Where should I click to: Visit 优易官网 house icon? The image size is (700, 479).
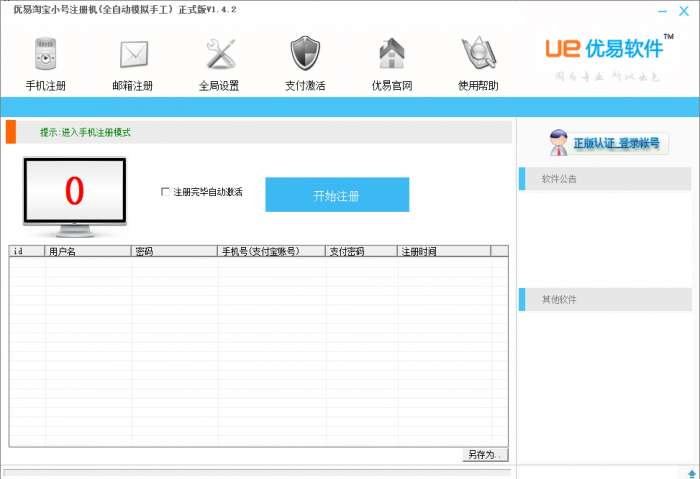(x=392, y=53)
